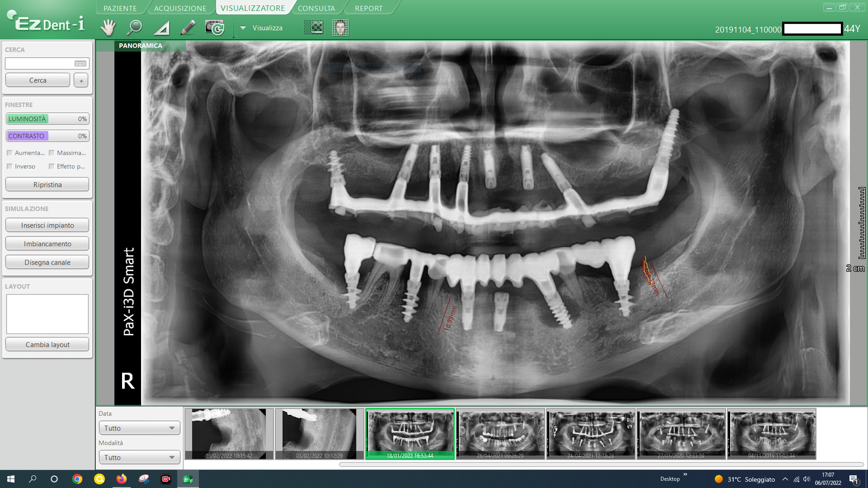Open the on-screen keyboard icon in search field
868x488 pixels.
click(80, 63)
